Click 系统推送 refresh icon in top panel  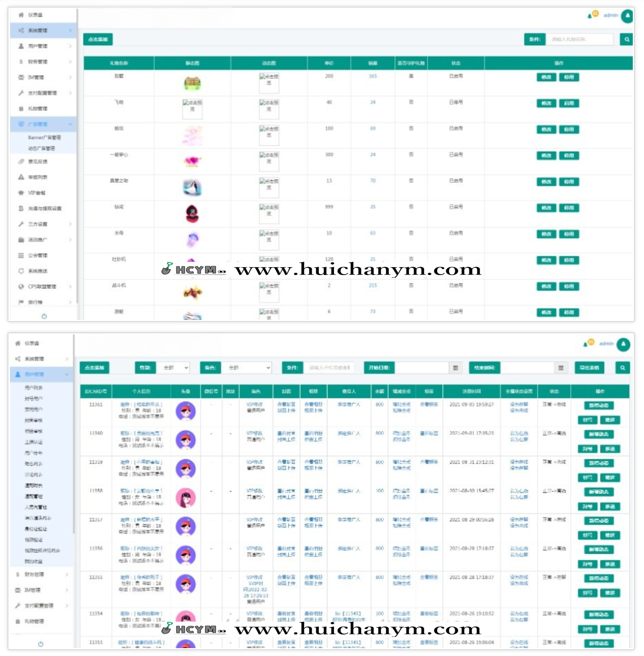[x=21, y=271]
